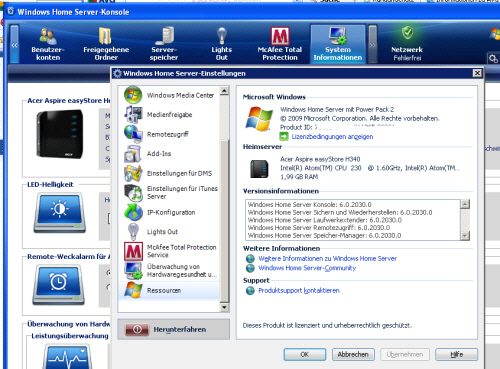The height and width of the screenshot is (369, 500).
Task: Open Lizenzbedingungen anzeigen link
Action: (x=332, y=137)
